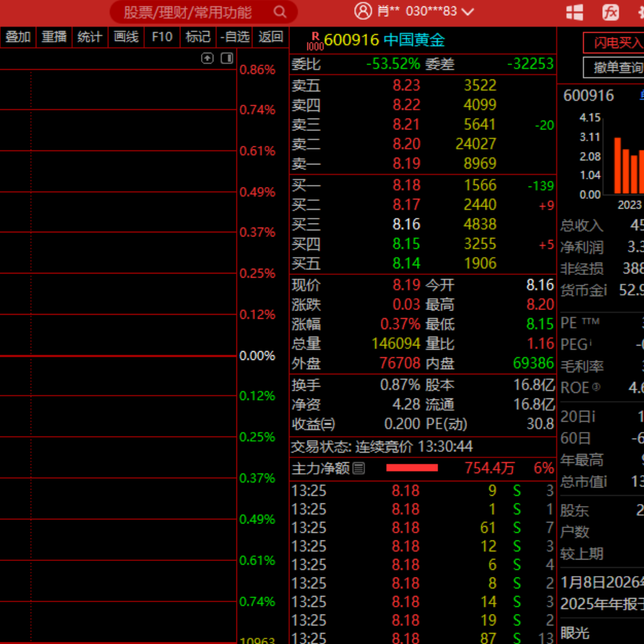644x644 pixels.
Task: Click the PE TTM label
Action: pos(580,323)
